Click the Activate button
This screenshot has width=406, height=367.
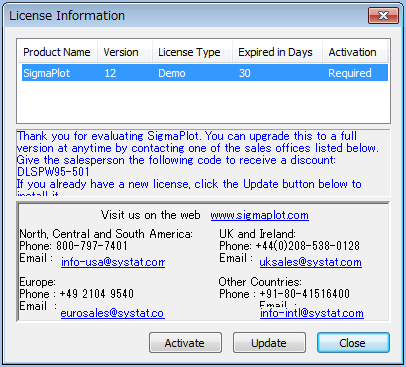185,343
